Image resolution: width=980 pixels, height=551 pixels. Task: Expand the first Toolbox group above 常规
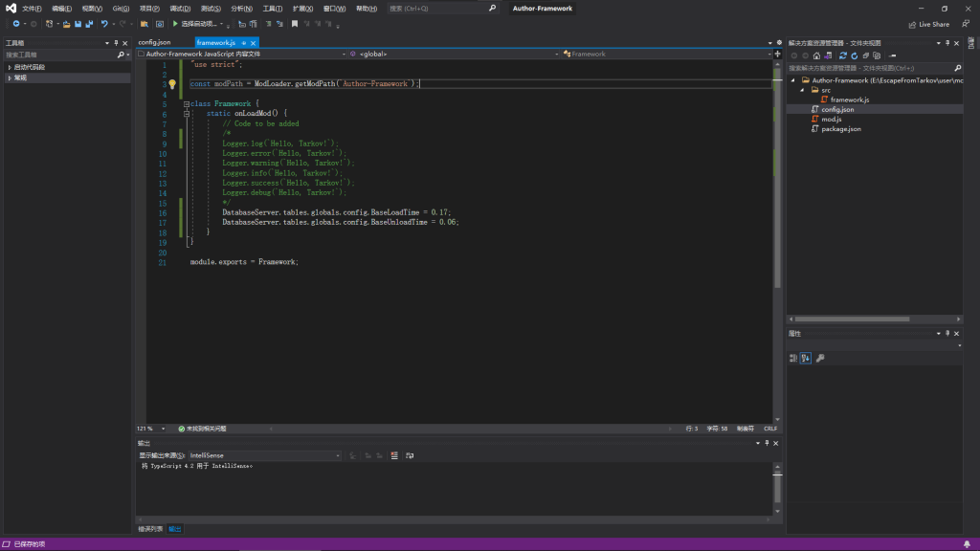[x=10, y=67]
